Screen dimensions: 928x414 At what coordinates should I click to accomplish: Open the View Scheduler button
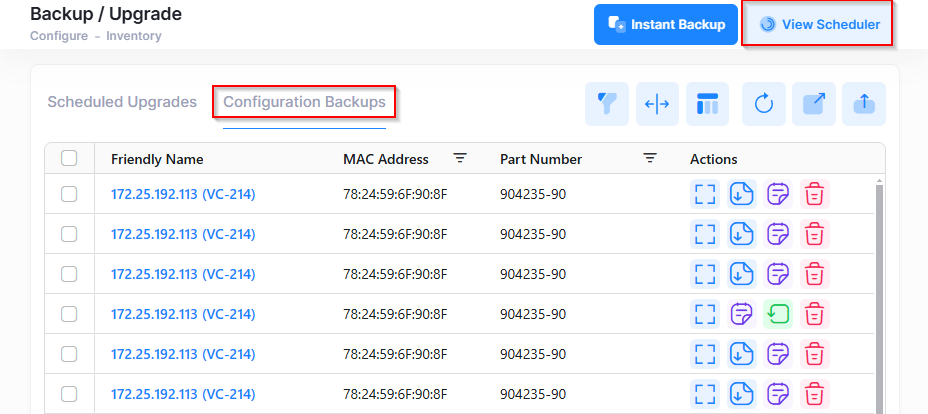(819, 24)
